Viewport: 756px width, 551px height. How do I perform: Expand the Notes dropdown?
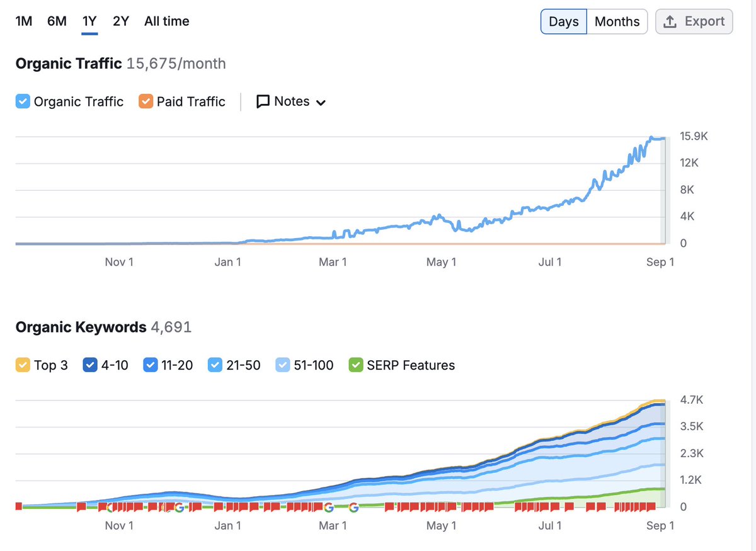coord(323,101)
